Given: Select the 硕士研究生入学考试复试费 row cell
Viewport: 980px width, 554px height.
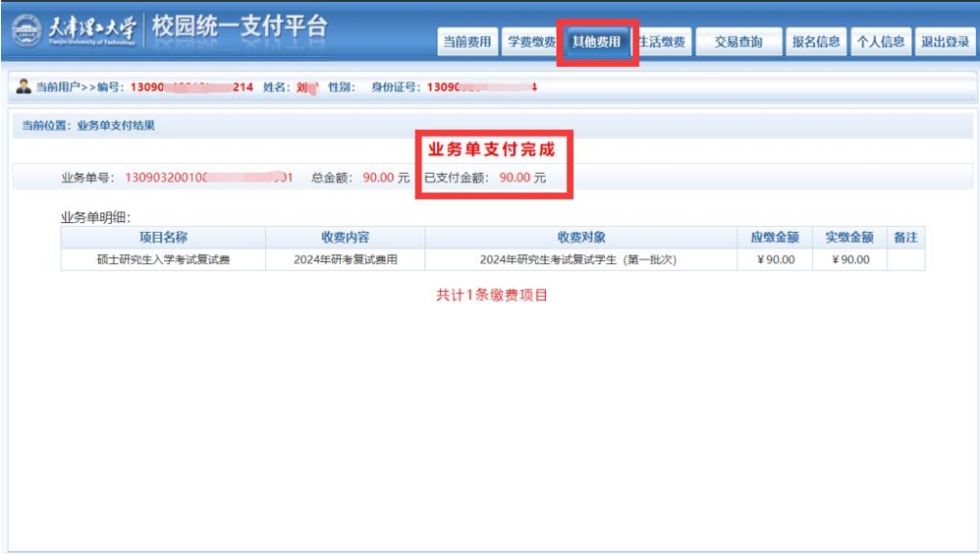Looking at the screenshot, I should [163, 260].
